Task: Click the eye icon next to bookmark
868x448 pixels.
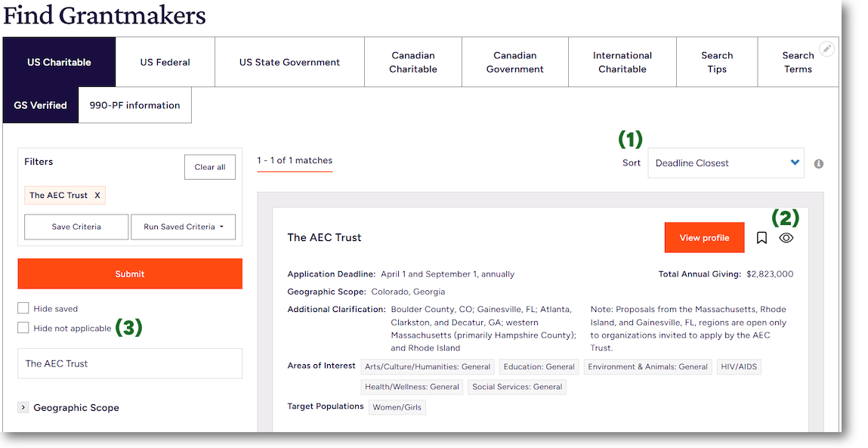Action: tap(786, 238)
